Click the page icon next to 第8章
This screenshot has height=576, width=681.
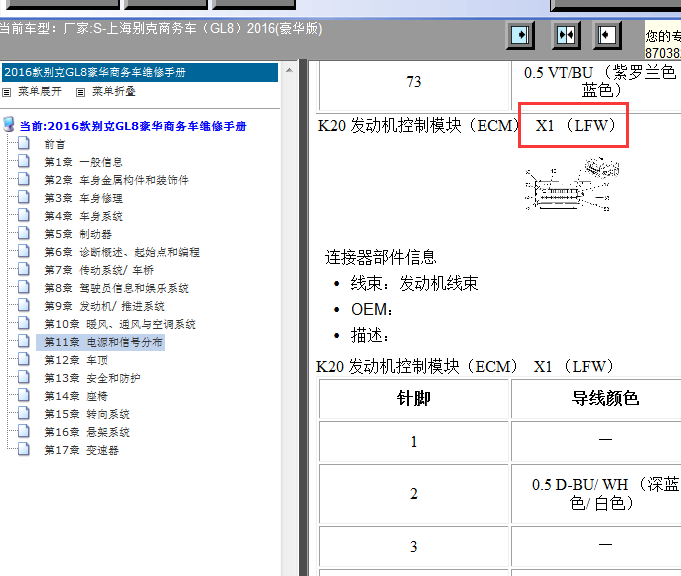tap(24, 287)
